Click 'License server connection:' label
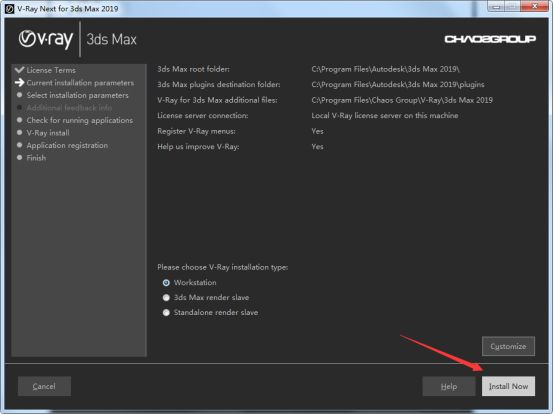554x414 pixels. (203, 116)
